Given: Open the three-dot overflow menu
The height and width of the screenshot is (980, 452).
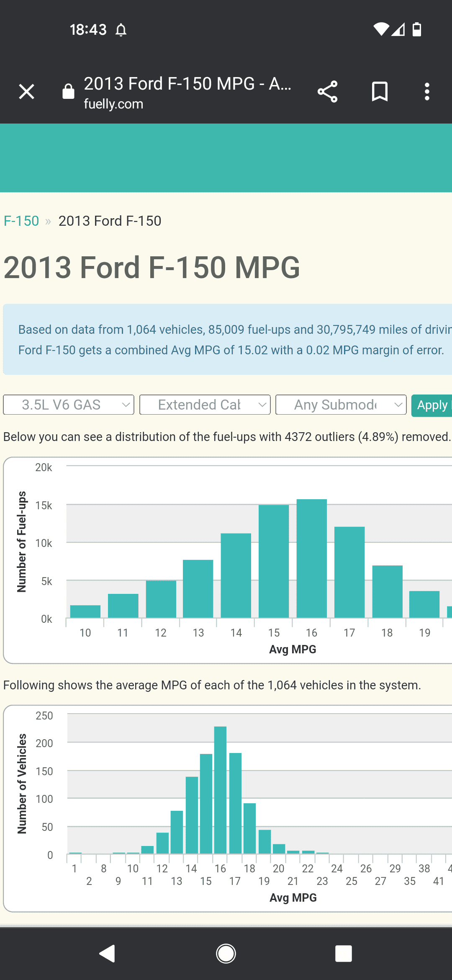Looking at the screenshot, I should click(x=427, y=91).
